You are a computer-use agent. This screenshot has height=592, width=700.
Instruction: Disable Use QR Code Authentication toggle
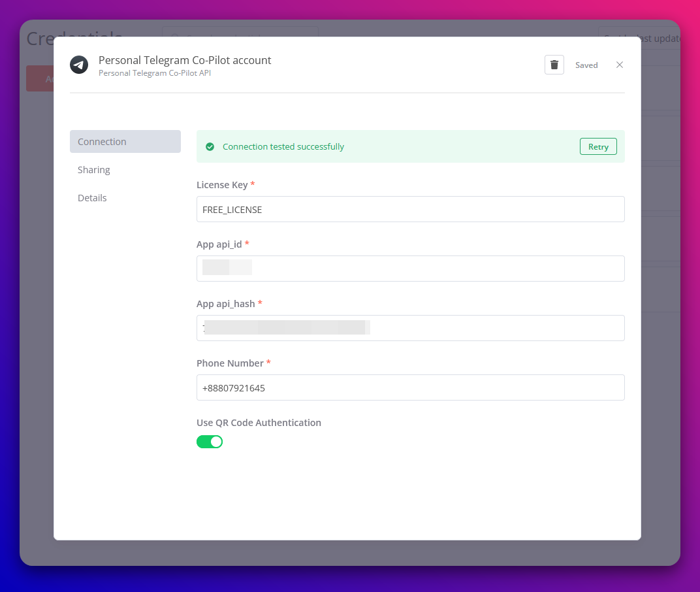(x=210, y=442)
